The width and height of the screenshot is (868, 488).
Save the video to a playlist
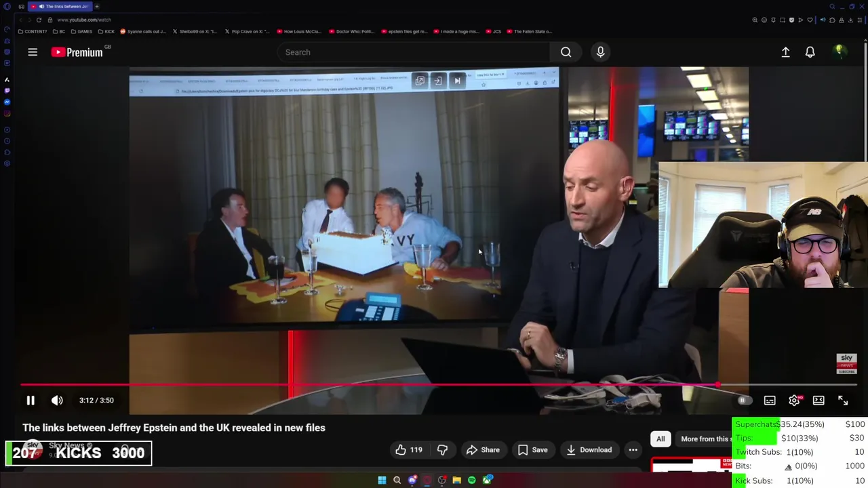(532, 450)
